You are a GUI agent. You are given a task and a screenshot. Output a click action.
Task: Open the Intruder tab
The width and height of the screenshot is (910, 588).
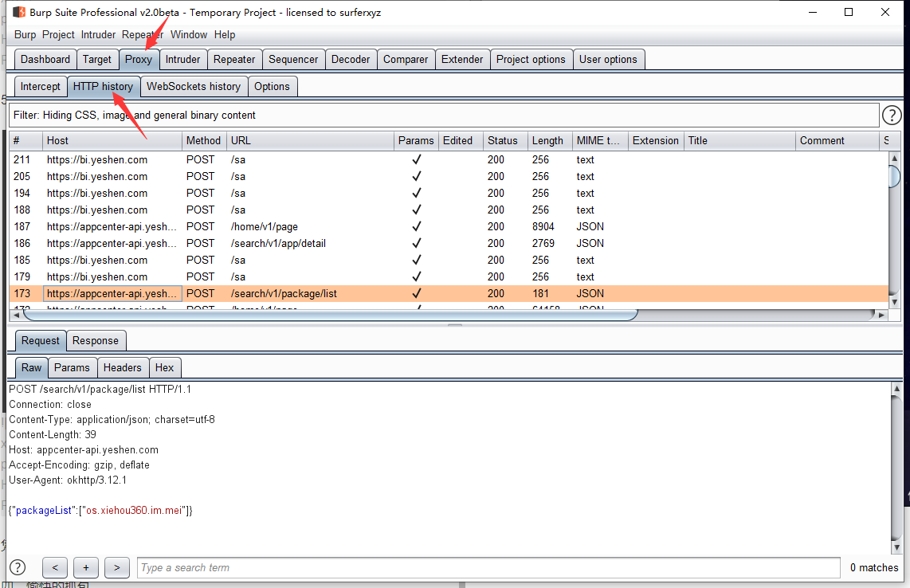point(182,59)
